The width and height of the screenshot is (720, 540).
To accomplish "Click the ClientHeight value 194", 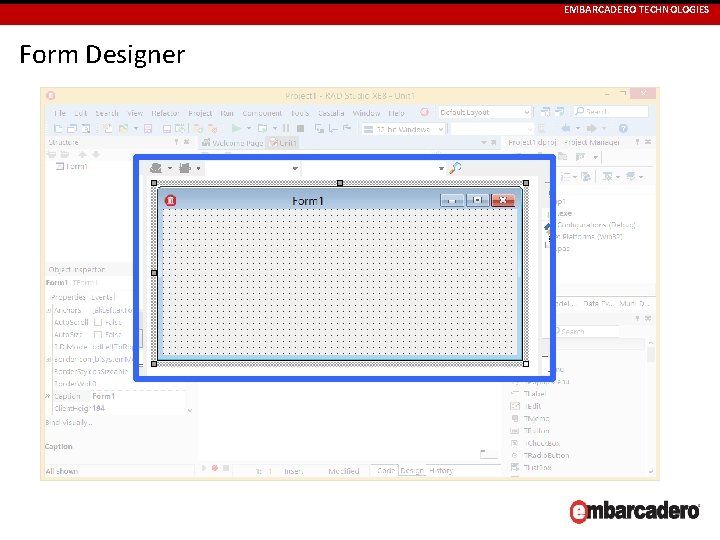I will (98, 408).
